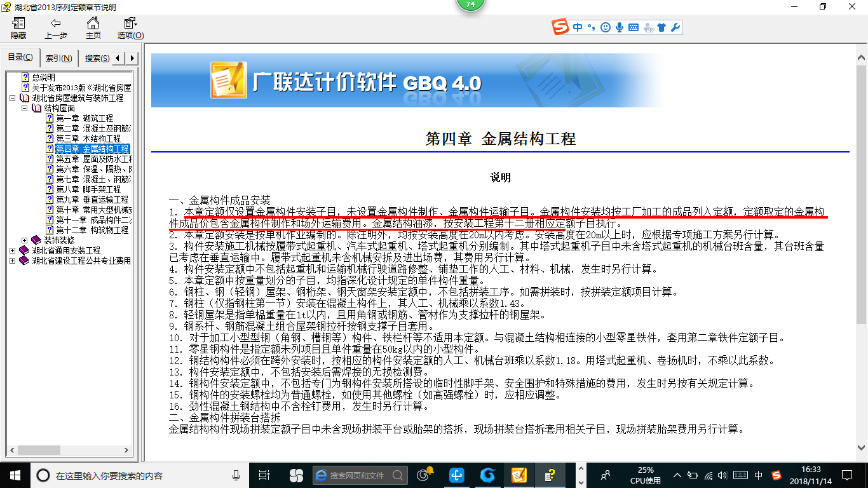Image resolution: width=868 pixels, height=488 pixels.
Task: Click the taskbar pinwheel fan app icon
Action: tap(296, 475)
